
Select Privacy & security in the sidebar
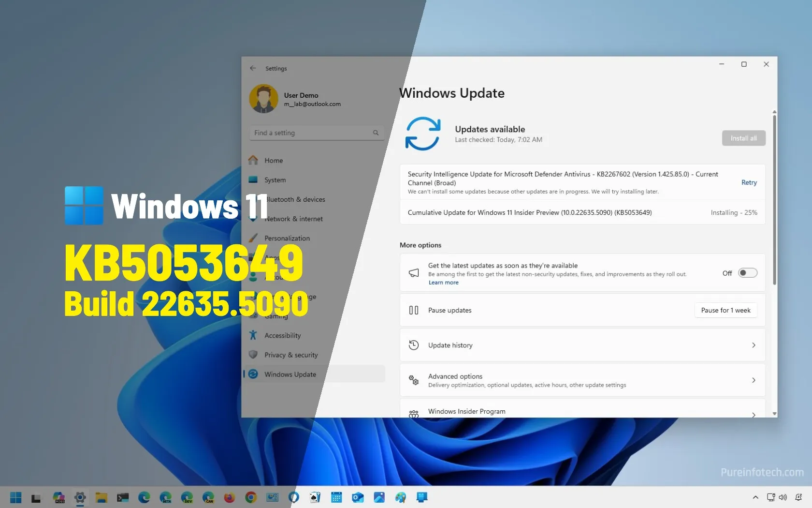click(290, 355)
